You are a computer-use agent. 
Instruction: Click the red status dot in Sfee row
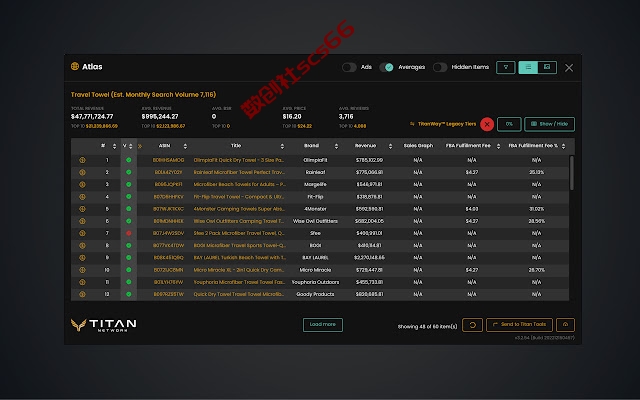coord(129,233)
